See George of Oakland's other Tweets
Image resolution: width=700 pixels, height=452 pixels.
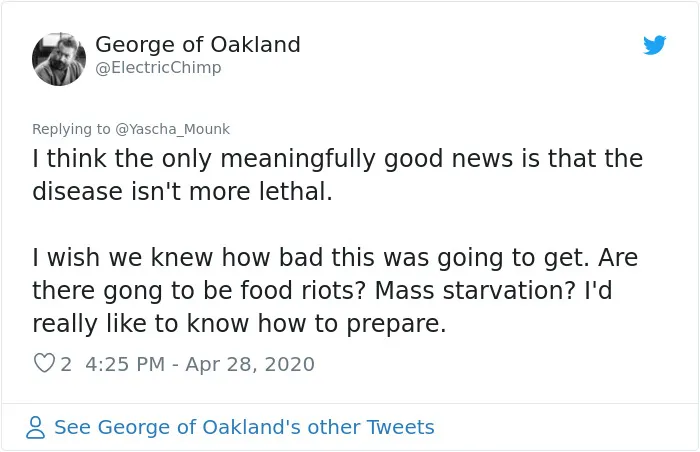pos(244,427)
